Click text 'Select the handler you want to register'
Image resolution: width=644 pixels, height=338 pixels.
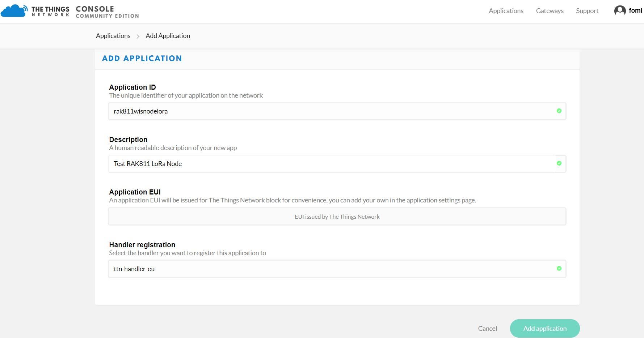(x=162, y=253)
